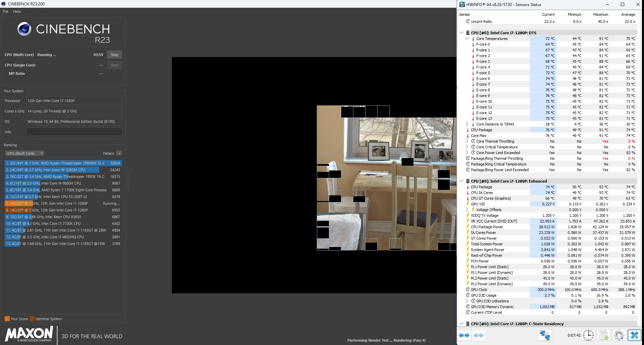This screenshot has height=345, width=644.
Task: Click the clock icon beside GPU Clock
Action: [x=467, y=290]
